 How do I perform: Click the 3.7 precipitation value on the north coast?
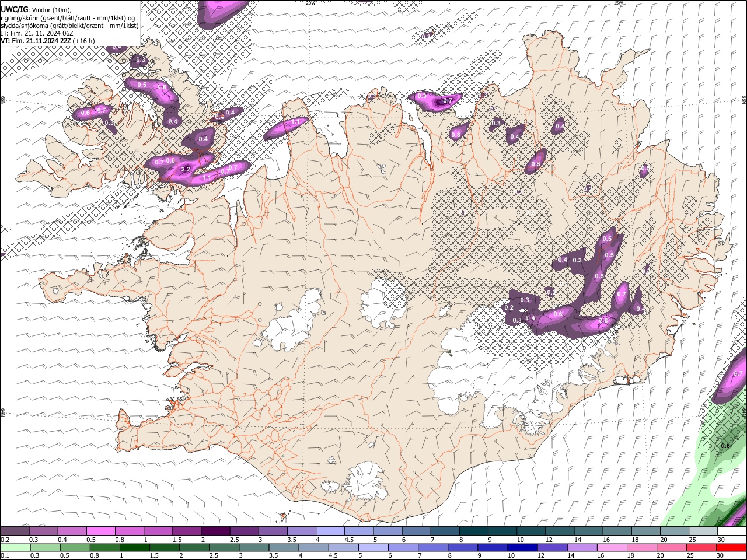(448, 100)
